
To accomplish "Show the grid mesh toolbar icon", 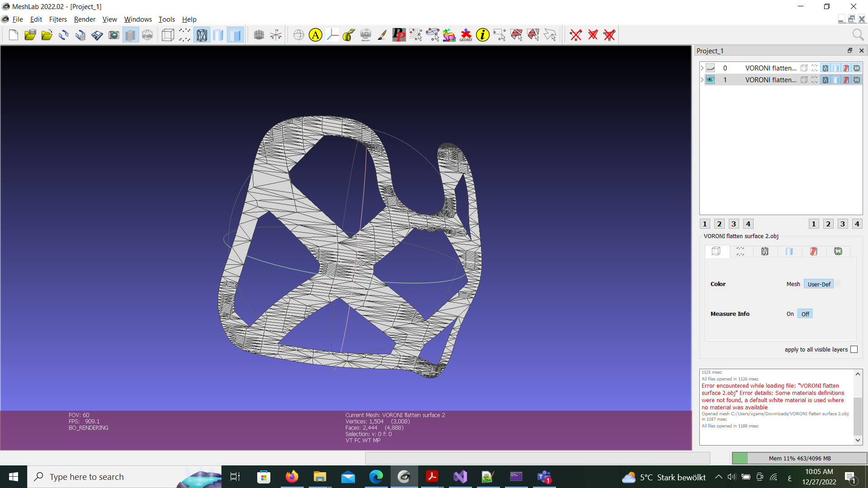I will pyautogui.click(x=259, y=35).
